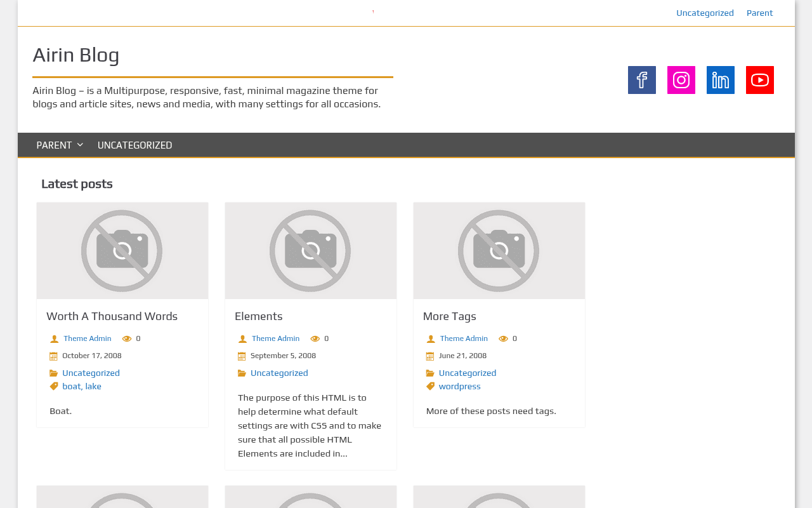Go to the Airin Blog site title
This screenshot has height=508, width=812.
(x=76, y=55)
